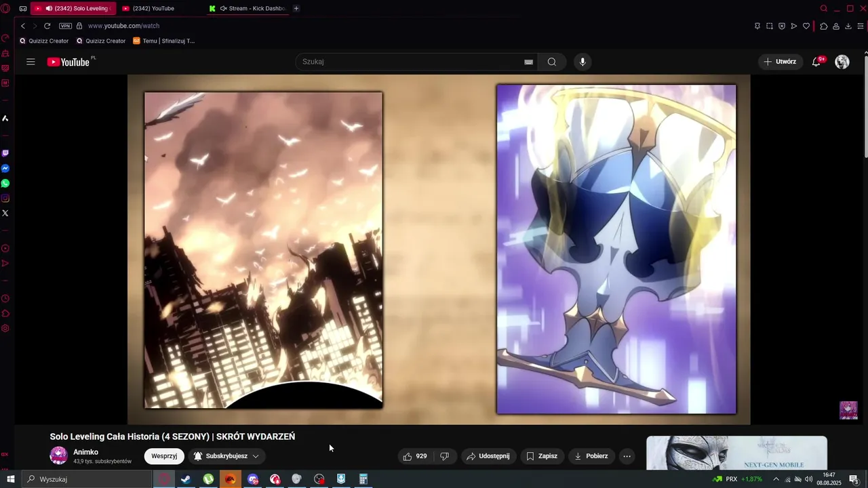Save video with Zapisz button
This screenshot has height=488, width=868.
click(542, 456)
